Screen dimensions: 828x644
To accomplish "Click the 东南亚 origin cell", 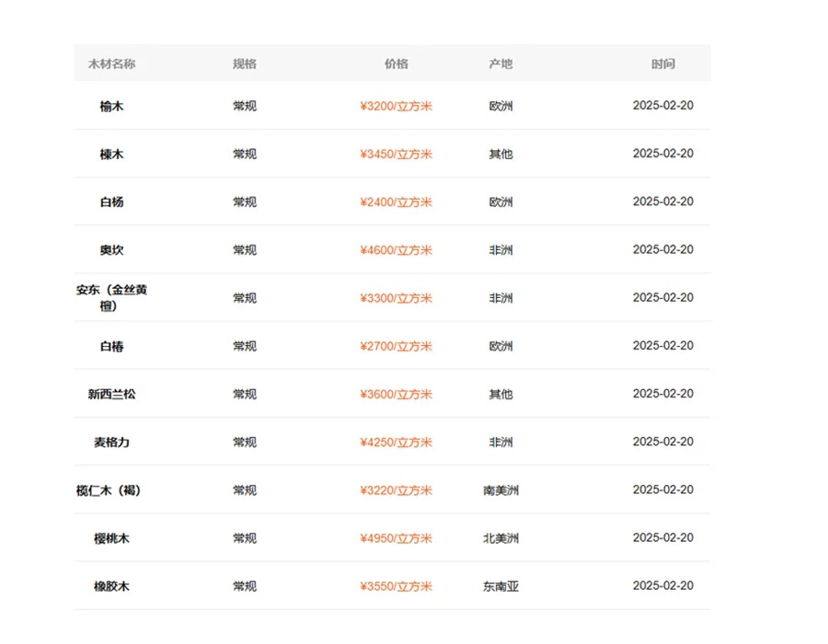I will tap(500, 586).
